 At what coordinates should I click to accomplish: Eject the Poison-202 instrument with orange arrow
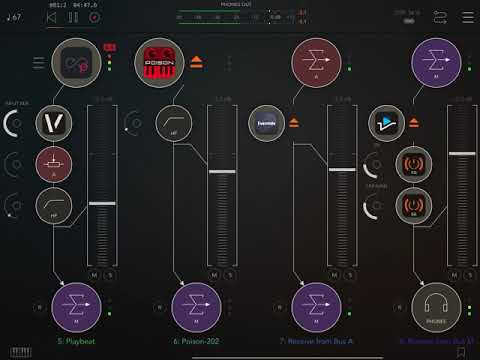point(196,62)
